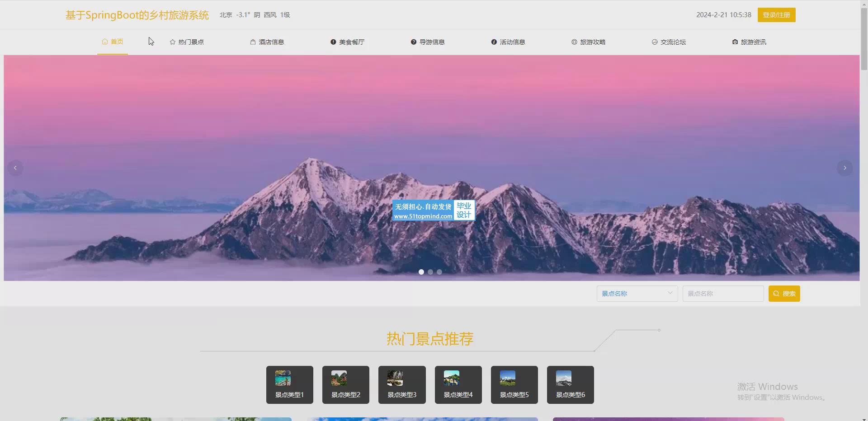Viewport: 868px width, 421px height.
Task: Open the 旅游资讯 menu item
Action: 749,42
